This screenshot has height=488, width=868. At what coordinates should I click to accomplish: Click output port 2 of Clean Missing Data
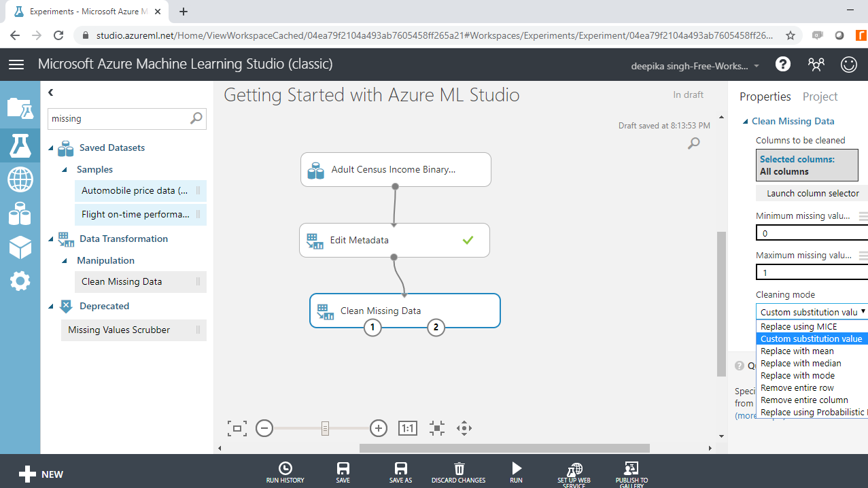tap(435, 328)
